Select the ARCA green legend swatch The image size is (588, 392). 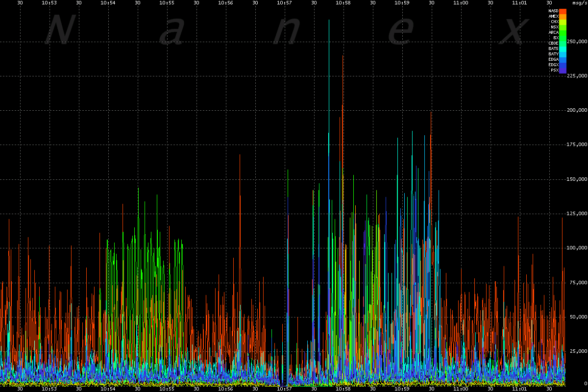pyautogui.click(x=563, y=32)
